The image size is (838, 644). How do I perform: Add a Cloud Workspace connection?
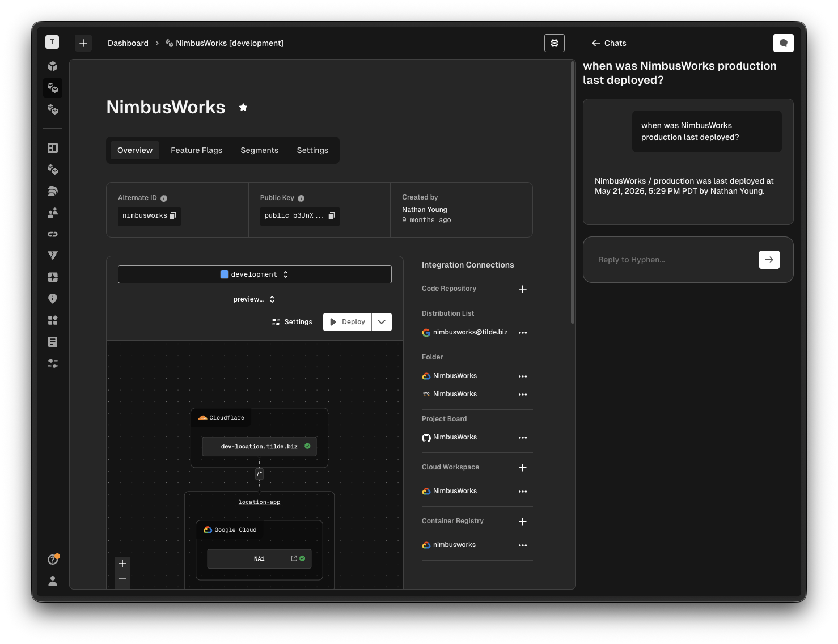coord(523,468)
